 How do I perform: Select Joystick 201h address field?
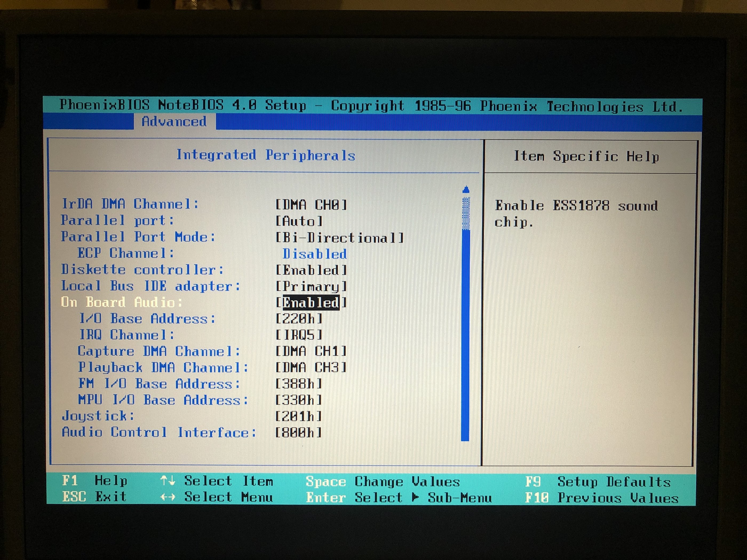[x=299, y=416]
